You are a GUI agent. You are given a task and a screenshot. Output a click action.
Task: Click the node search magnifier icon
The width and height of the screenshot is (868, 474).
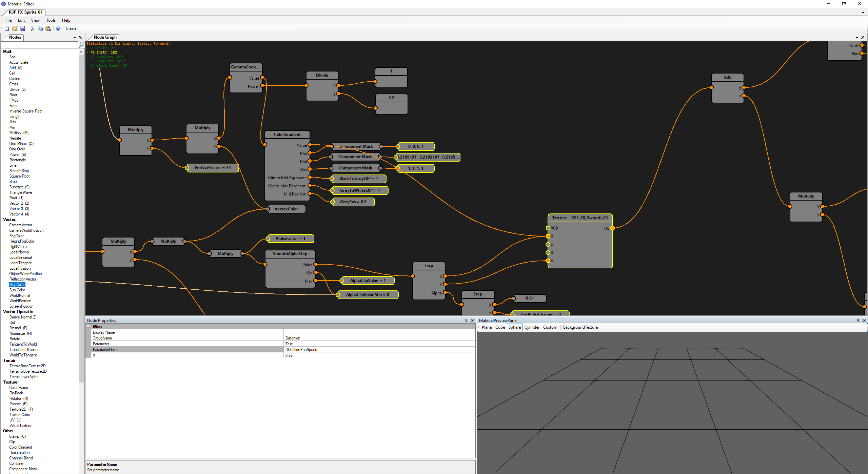tap(82, 44)
